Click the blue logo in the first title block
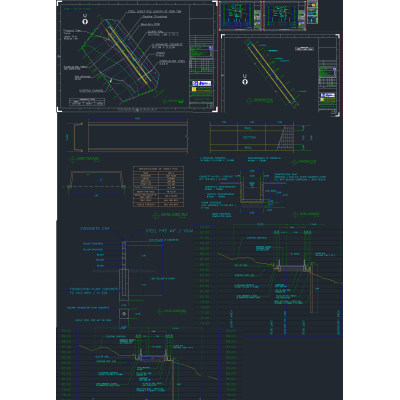Screen dimensions: 400x400 coord(202,83)
